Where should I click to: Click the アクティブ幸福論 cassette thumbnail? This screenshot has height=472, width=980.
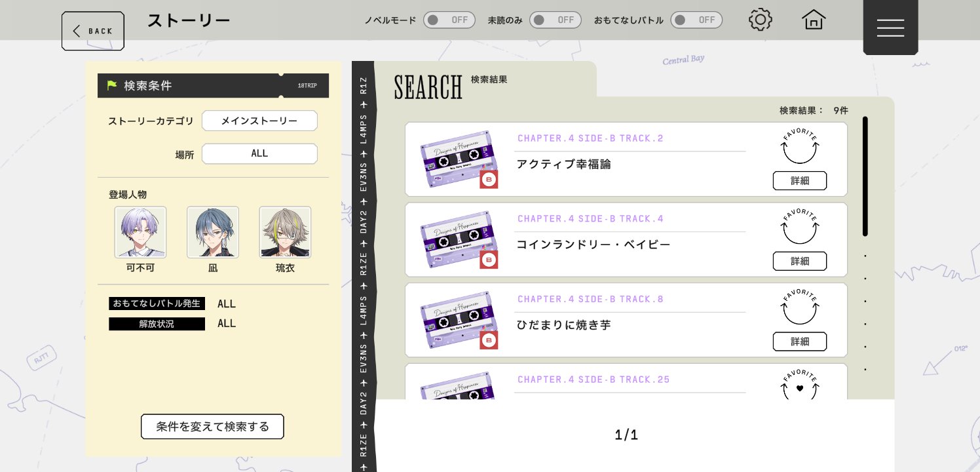[459, 159]
